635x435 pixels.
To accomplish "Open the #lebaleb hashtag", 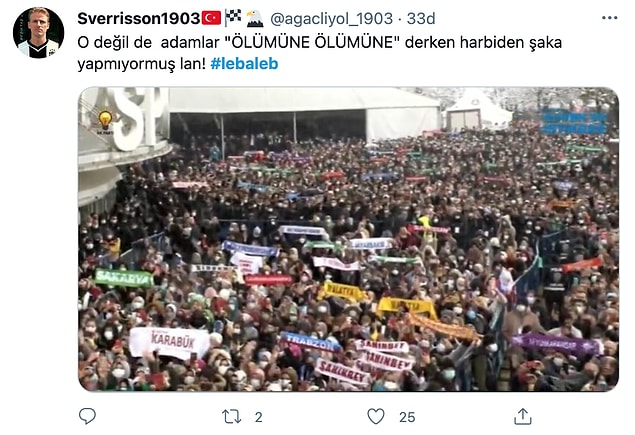I will (x=244, y=64).
